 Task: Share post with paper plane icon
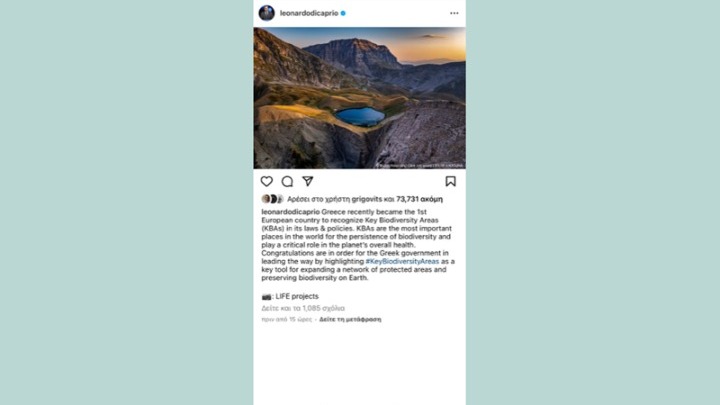coord(308,181)
